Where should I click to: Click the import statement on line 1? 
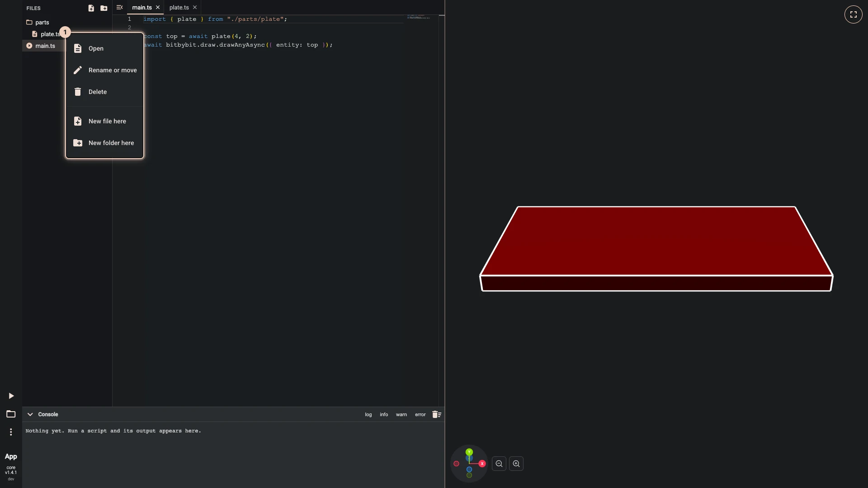click(215, 19)
